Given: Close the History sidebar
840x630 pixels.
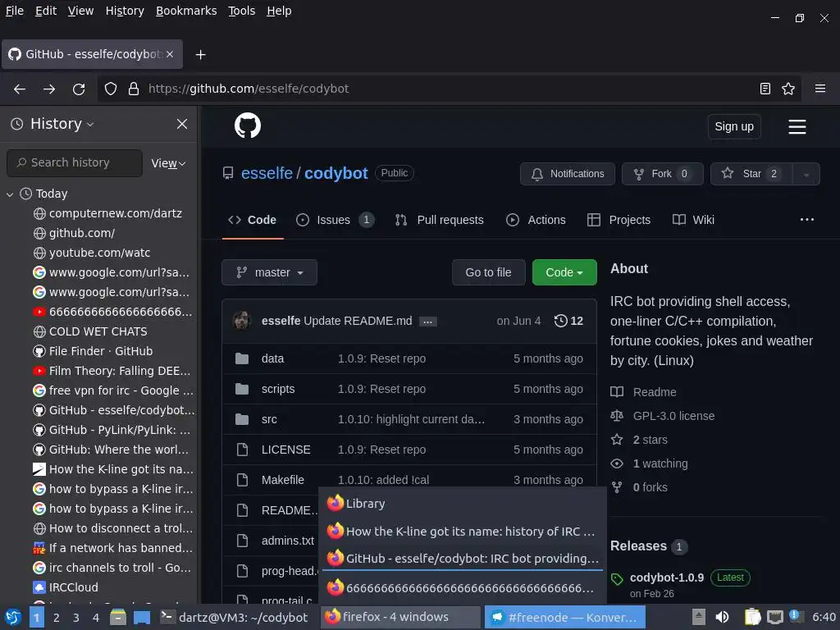Looking at the screenshot, I should coord(182,125).
